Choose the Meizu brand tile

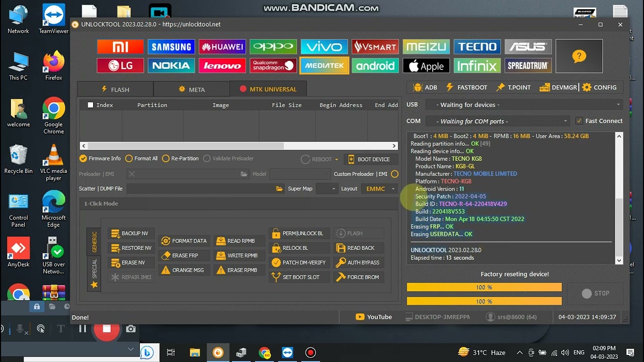[426, 47]
